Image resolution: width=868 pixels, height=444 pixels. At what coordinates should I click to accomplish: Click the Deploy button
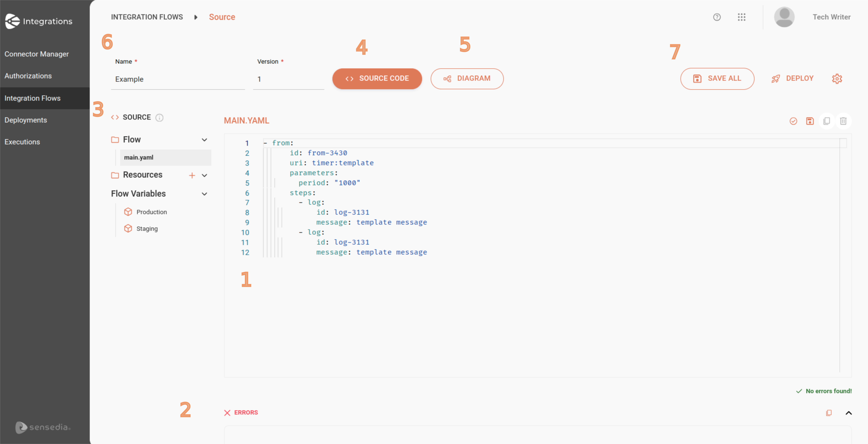click(x=792, y=79)
